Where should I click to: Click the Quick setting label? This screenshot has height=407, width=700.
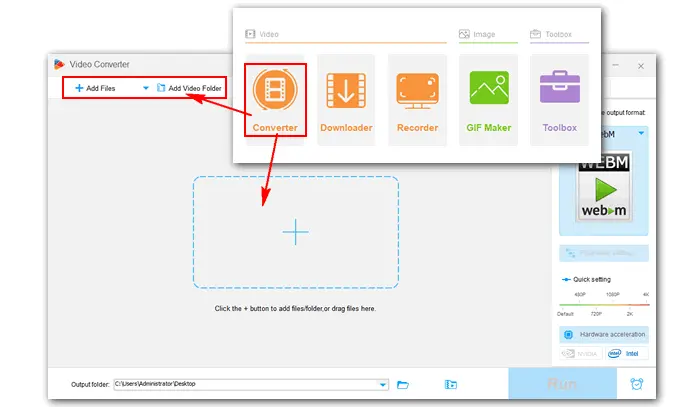click(x=592, y=279)
